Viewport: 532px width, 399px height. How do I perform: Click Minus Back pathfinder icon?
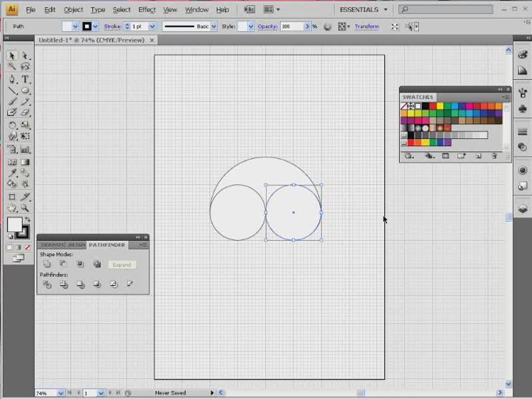click(x=129, y=284)
